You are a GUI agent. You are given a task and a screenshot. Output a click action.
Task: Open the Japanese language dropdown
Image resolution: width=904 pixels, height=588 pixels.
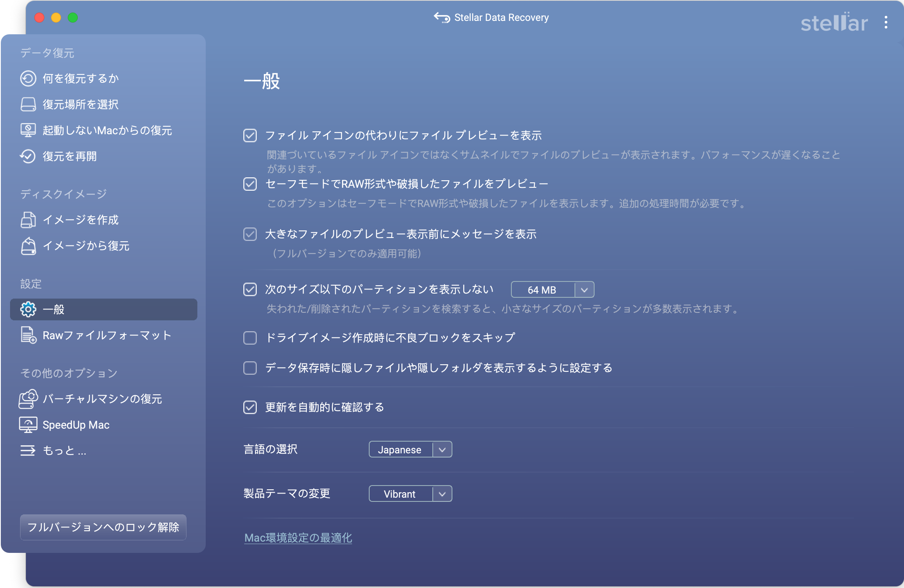(410, 450)
